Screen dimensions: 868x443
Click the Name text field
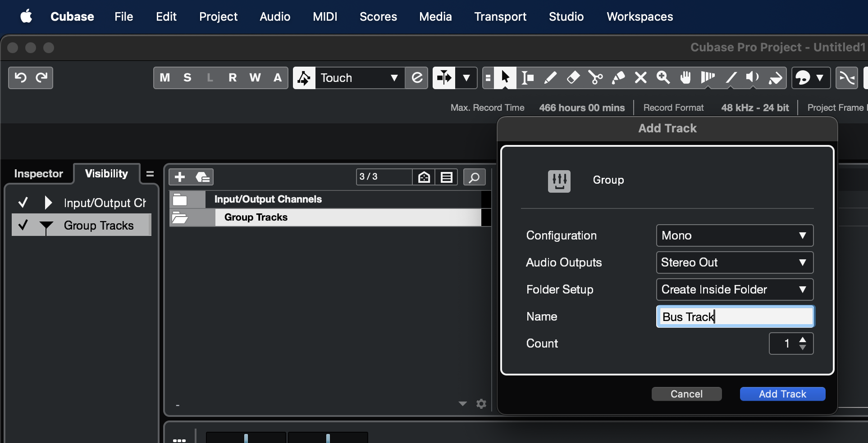point(735,316)
